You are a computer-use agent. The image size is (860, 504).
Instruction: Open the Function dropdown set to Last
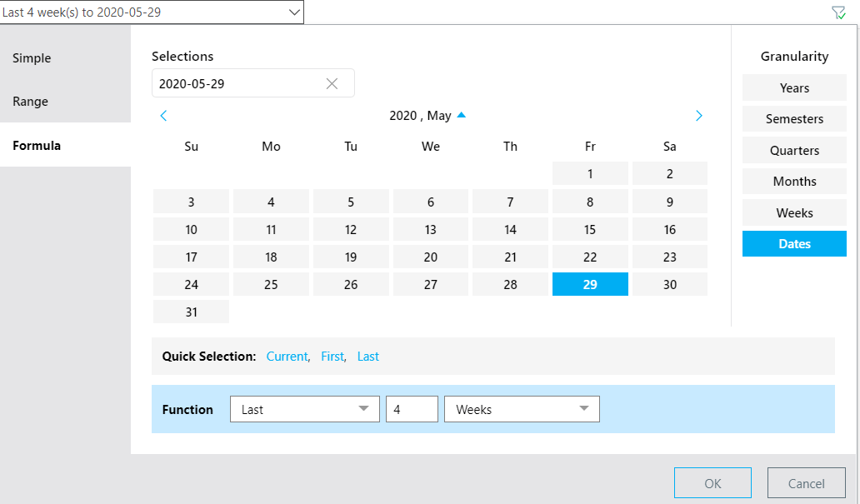305,409
